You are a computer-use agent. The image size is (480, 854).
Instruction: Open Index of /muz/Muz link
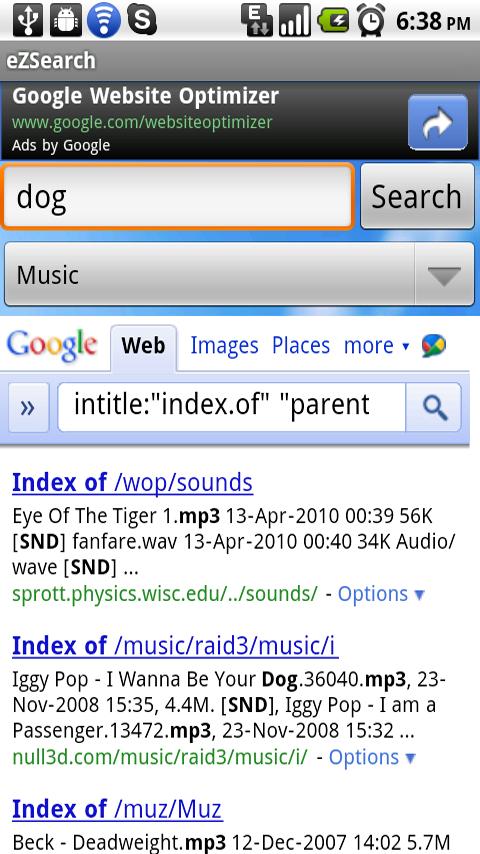pyautogui.click(x=117, y=809)
